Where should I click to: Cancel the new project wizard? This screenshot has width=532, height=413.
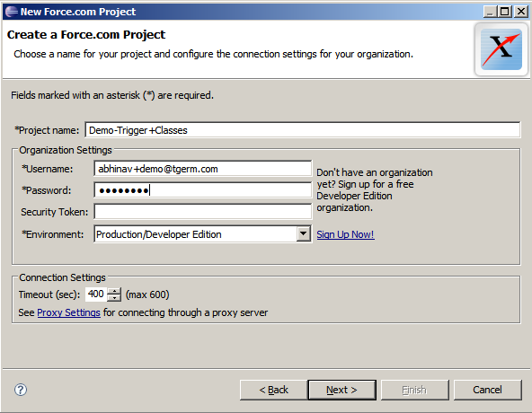click(x=487, y=390)
